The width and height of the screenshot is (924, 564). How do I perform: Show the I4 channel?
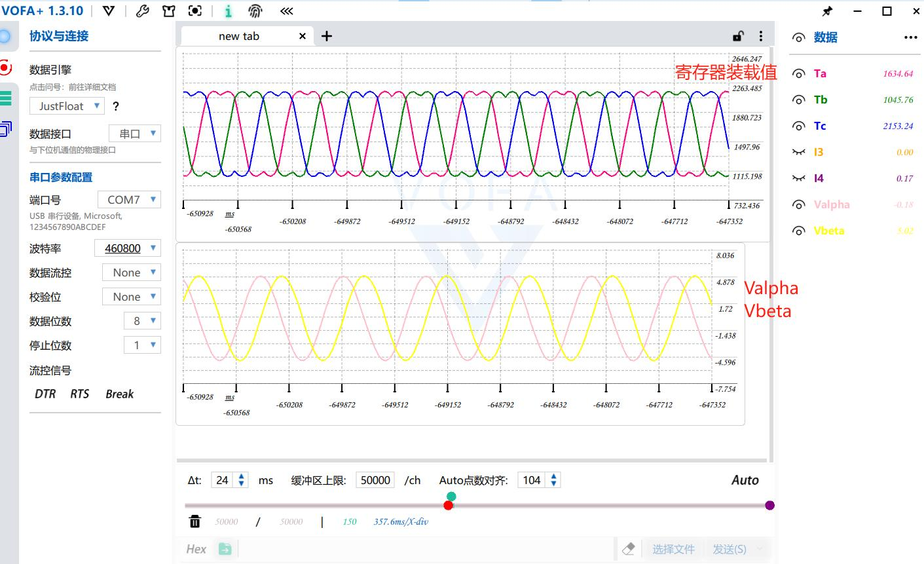[x=798, y=178]
